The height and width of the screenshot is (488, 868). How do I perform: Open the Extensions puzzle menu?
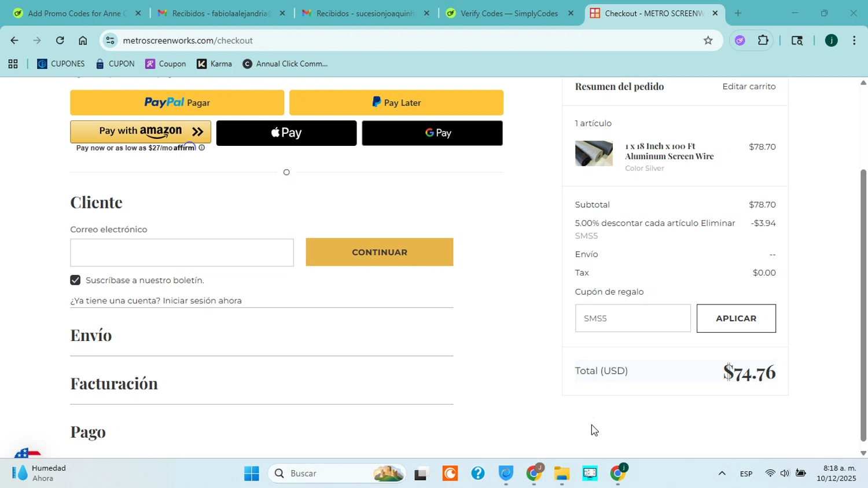tap(763, 41)
